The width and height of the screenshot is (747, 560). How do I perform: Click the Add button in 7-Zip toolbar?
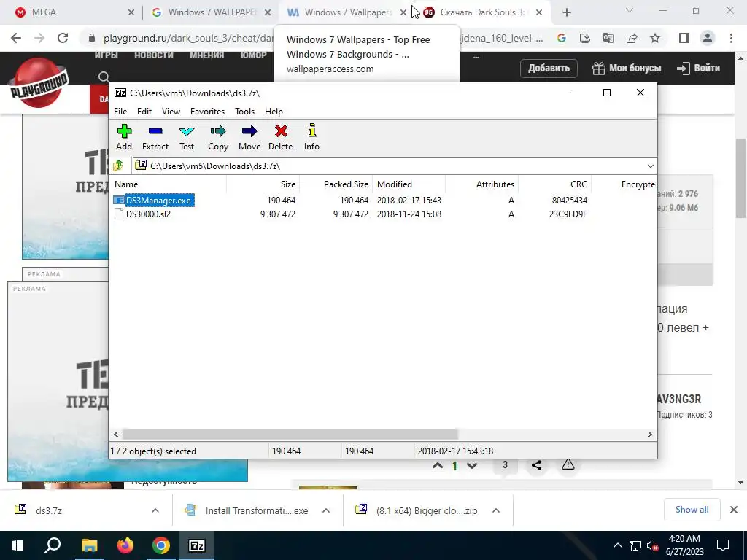tap(124, 138)
